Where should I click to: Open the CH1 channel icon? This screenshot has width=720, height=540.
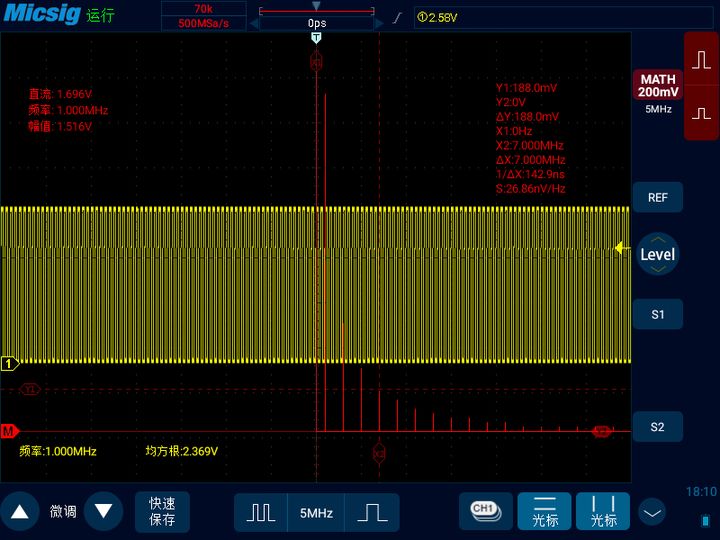[x=484, y=511]
